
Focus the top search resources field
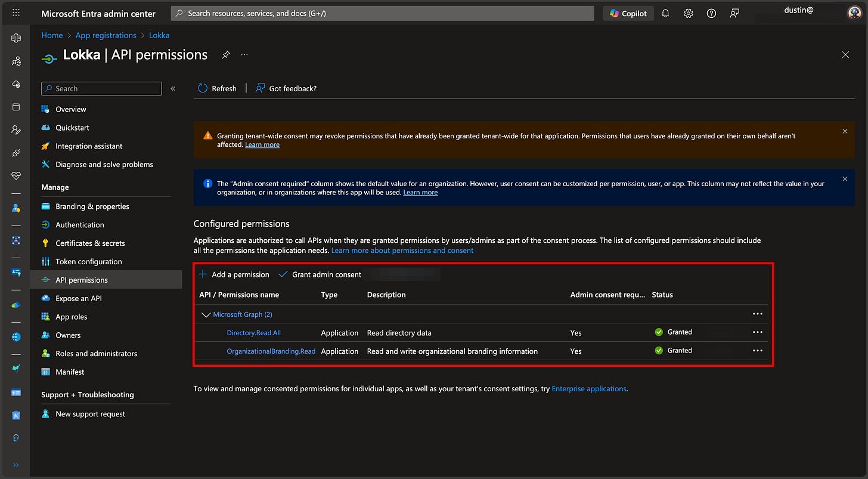(382, 13)
